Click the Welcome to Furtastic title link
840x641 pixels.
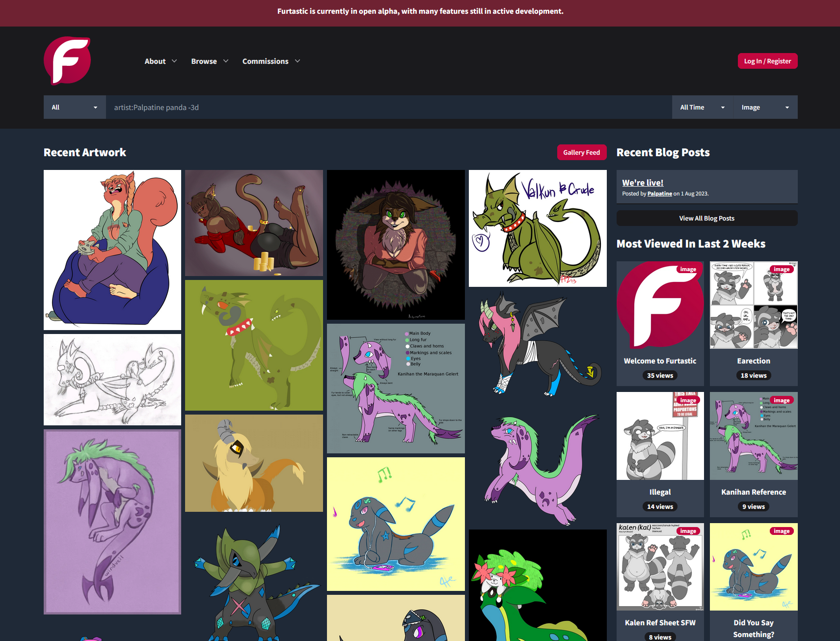tap(660, 361)
